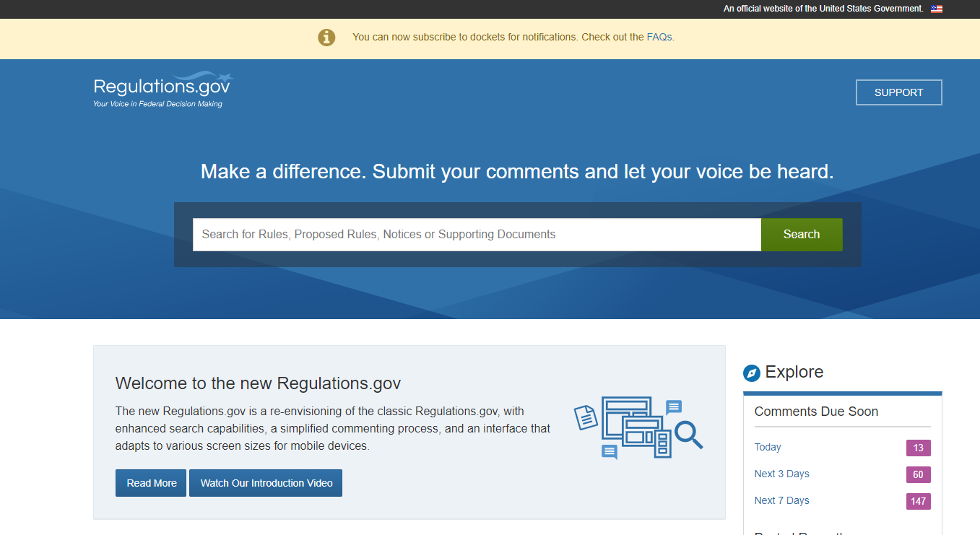Open the FAQs link

658,37
